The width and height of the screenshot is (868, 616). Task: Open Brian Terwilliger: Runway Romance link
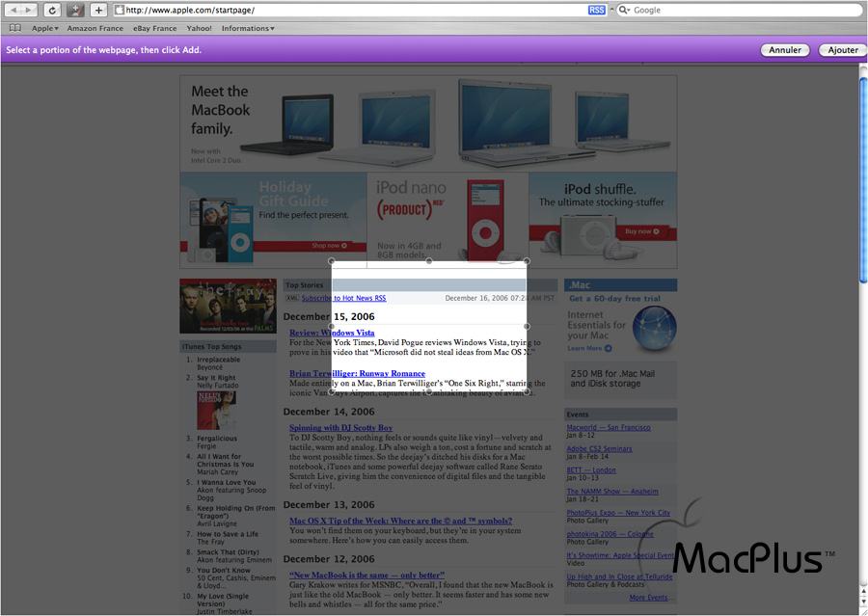(357, 374)
